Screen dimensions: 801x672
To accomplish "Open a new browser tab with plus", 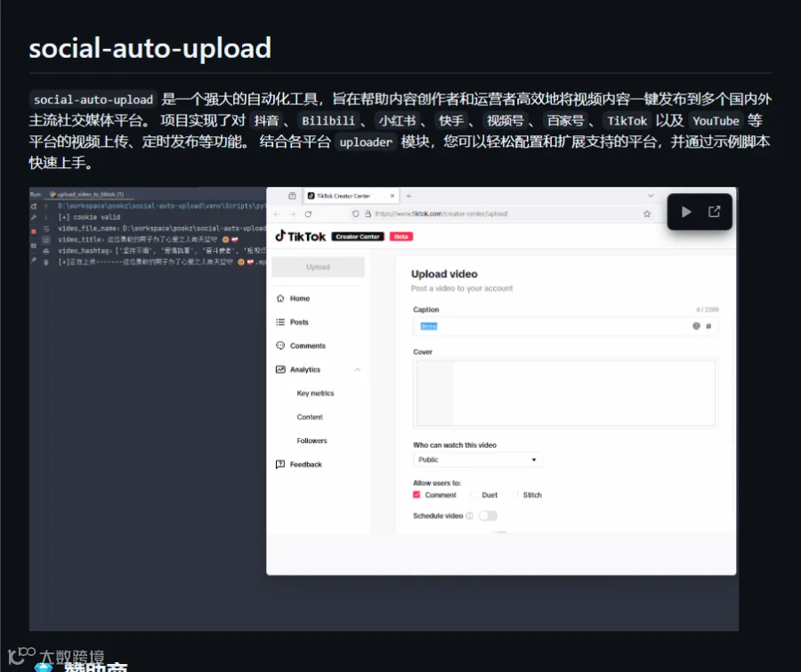I will (x=409, y=196).
